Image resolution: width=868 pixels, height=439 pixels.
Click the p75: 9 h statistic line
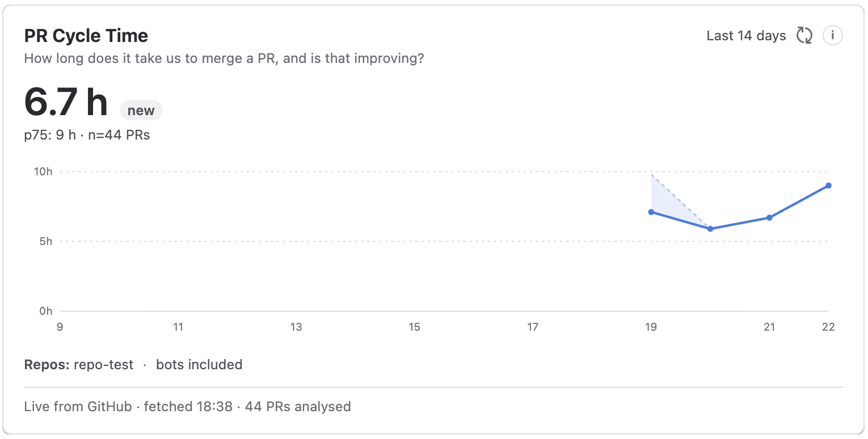click(87, 135)
